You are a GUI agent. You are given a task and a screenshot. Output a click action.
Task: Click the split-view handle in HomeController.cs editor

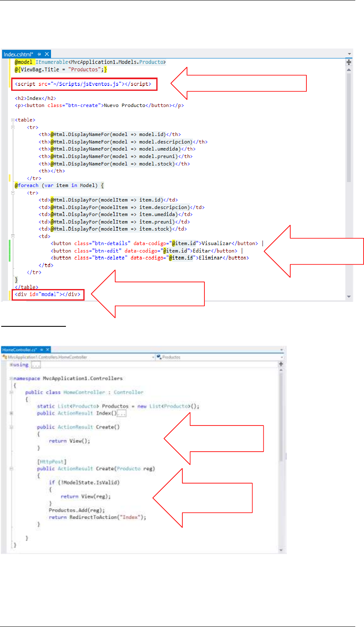click(x=281, y=364)
